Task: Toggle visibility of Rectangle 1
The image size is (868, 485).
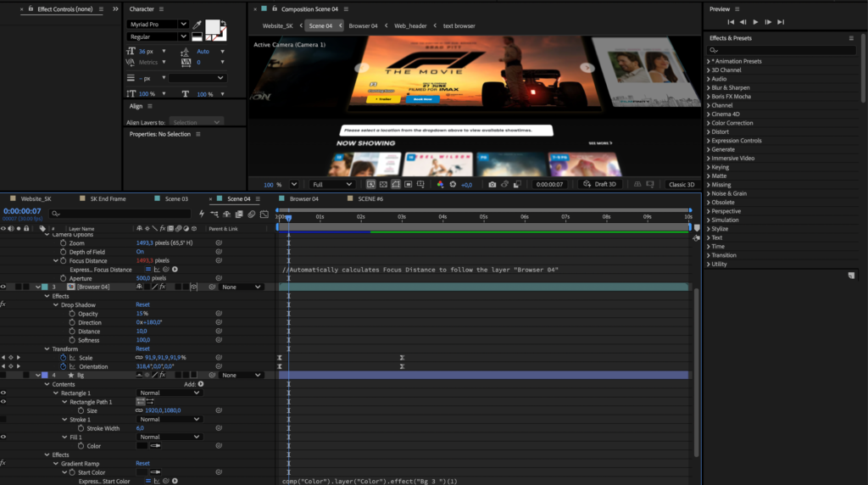Action: [3, 393]
